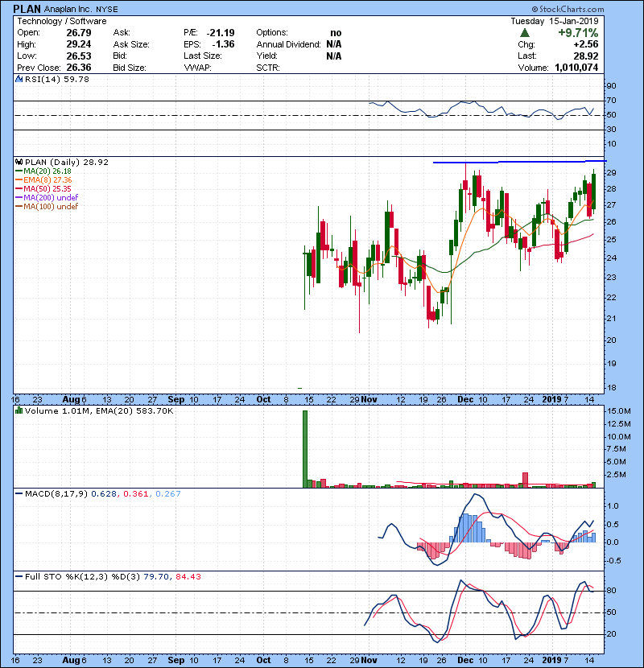Click the Last price 28.92 in the header
The image size is (644, 668).
click(586, 56)
